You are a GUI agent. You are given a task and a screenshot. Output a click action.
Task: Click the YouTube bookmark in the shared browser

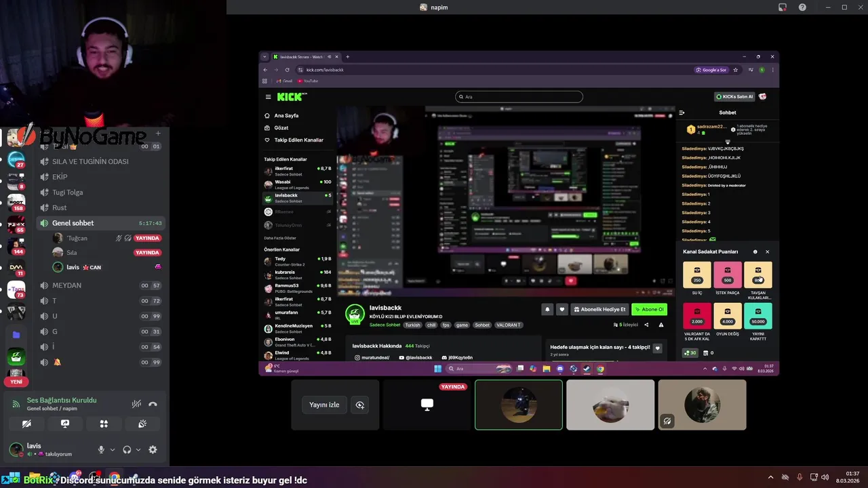point(308,81)
